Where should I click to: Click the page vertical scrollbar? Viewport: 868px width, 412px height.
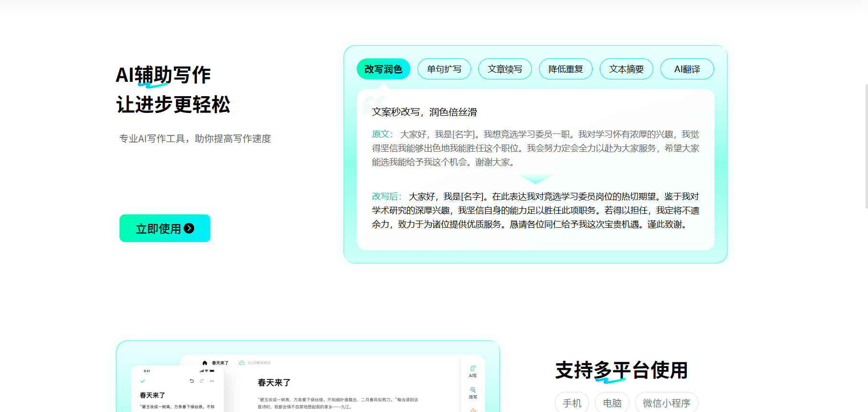point(866,146)
